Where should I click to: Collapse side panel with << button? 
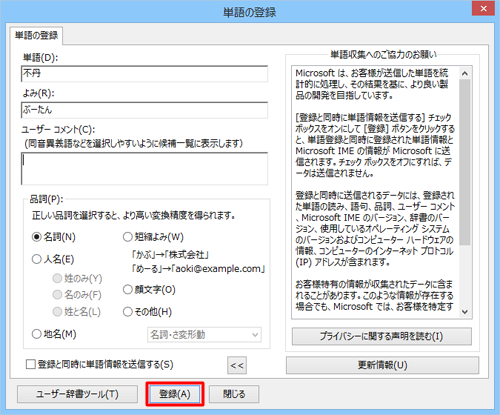(237, 365)
